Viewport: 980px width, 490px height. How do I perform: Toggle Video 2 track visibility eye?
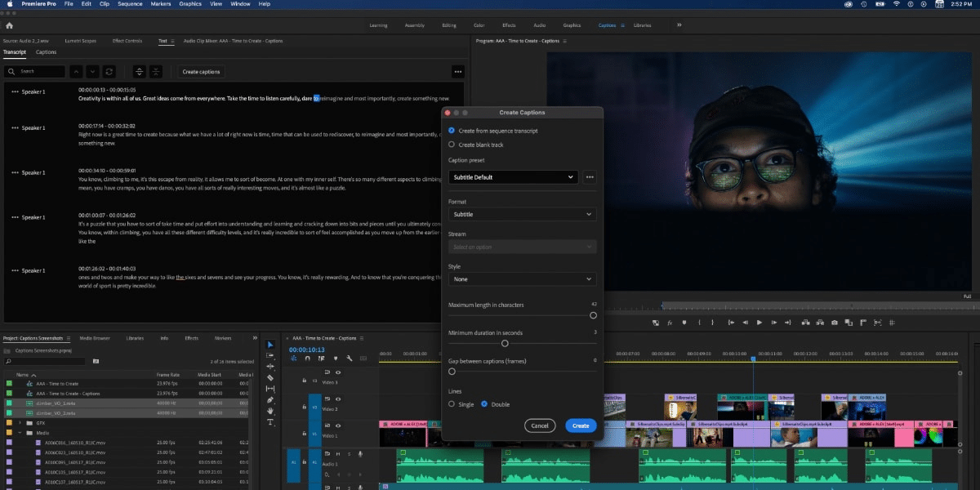point(338,399)
